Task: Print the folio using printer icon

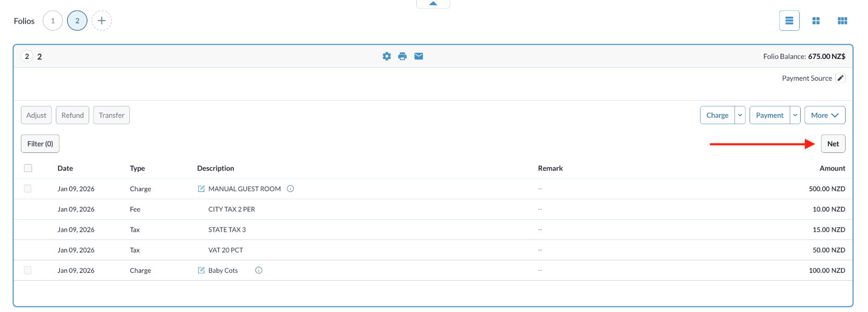Action: tap(402, 56)
